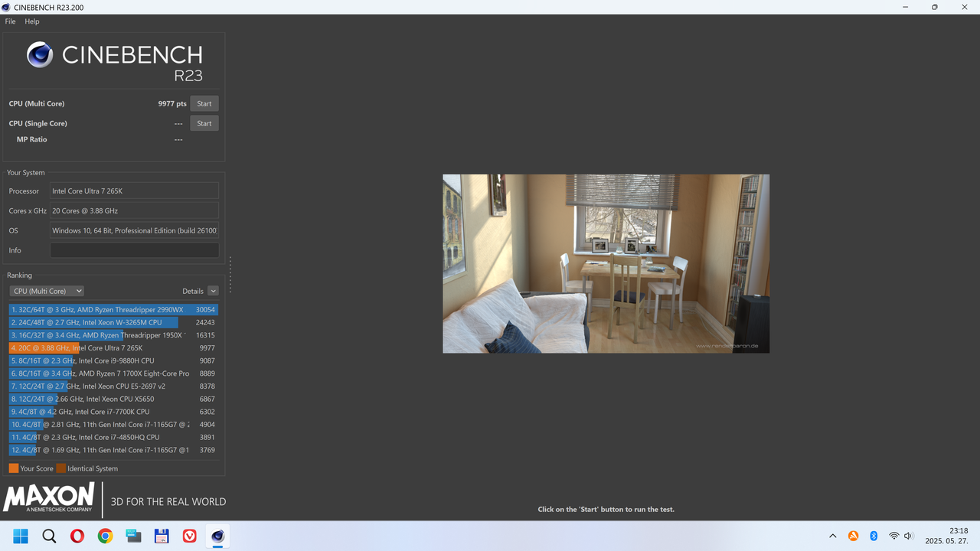Select ranking row Intel Xeon CPU X5650
Viewport: 980px width, 551px height.
point(113,399)
